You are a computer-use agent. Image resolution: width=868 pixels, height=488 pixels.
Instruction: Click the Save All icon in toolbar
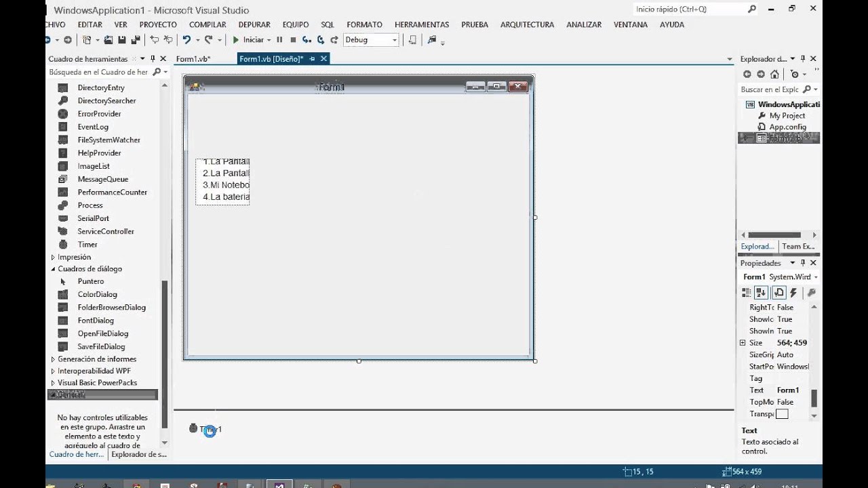pyautogui.click(x=136, y=40)
